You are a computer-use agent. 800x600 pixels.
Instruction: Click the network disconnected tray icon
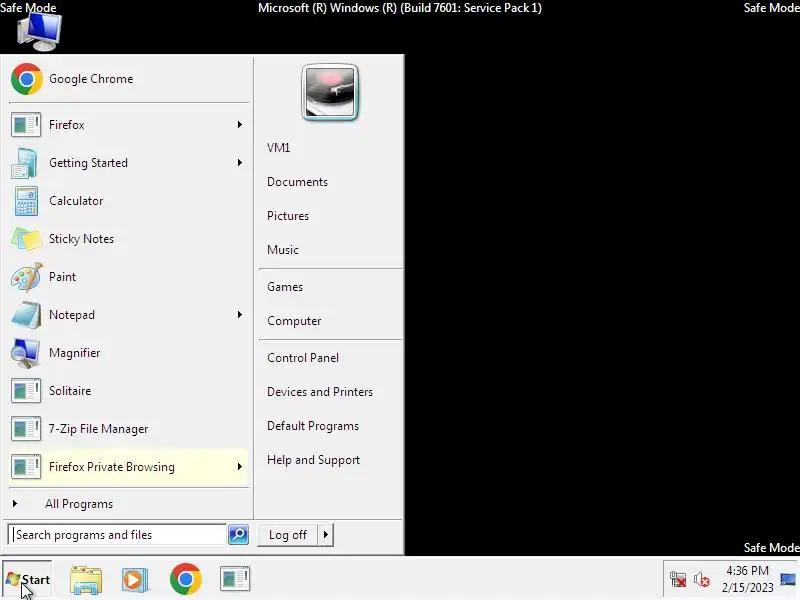[678, 580]
